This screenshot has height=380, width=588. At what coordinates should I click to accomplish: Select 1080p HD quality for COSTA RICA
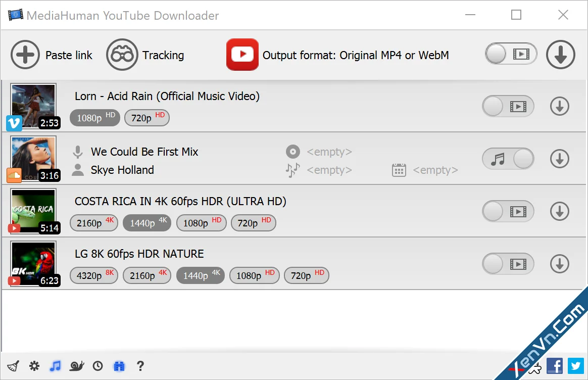(x=202, y=223)
